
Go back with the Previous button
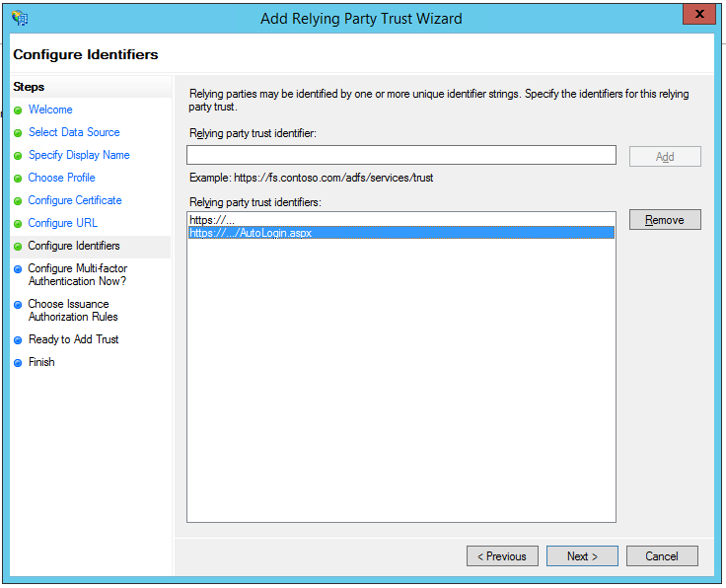tap(503, 556)
